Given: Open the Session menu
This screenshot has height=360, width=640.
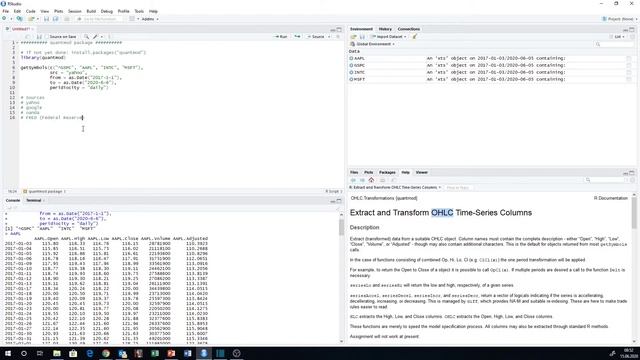Looking at the screenshot, I should pyautogui.click(x=75, y=11).
